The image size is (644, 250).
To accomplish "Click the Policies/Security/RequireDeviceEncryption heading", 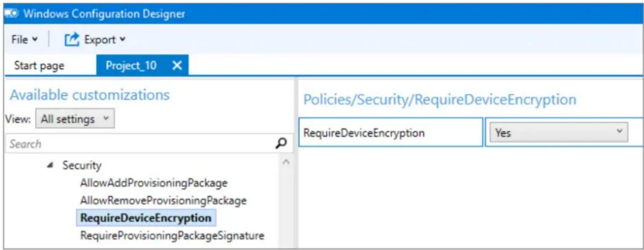I will coord(440,99).
